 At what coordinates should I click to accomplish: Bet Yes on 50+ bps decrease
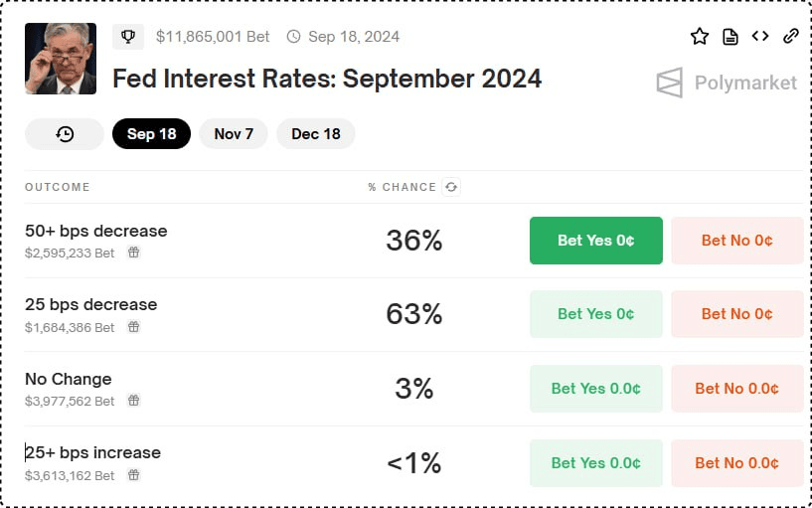click(x=596, y=241)
